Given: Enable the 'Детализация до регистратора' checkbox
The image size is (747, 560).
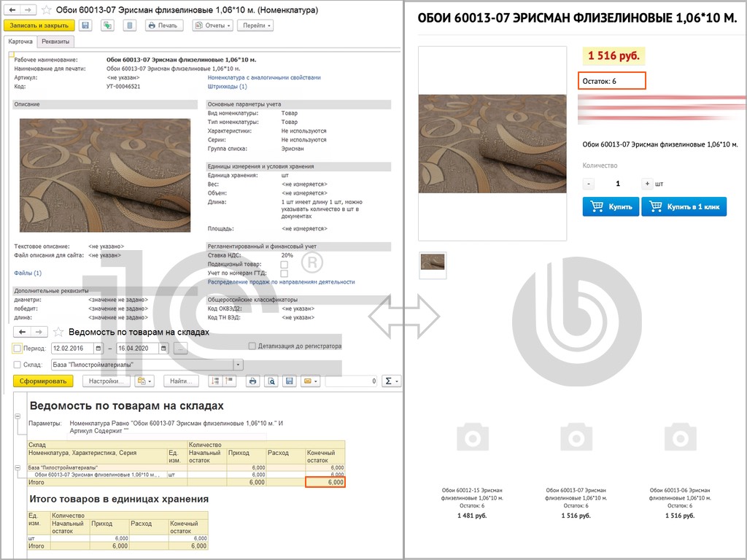Looking at the screenshot, I should [252, 346].
